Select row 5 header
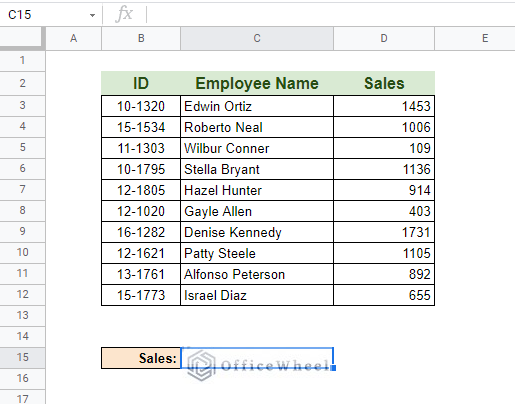515x404 pixels. click(x=22, y=147)
